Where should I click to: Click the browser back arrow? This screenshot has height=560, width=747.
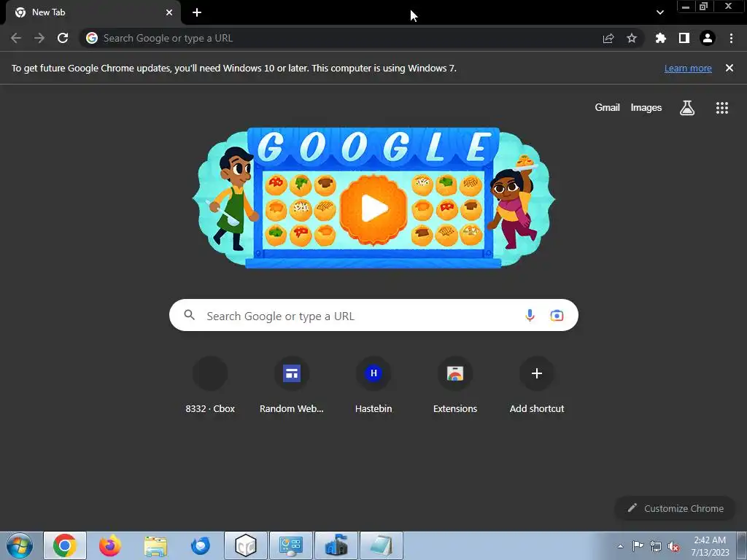point(16,38)
